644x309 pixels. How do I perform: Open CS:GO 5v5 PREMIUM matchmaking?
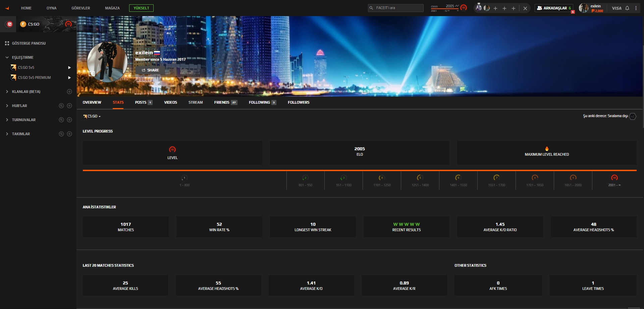point(34,78)
